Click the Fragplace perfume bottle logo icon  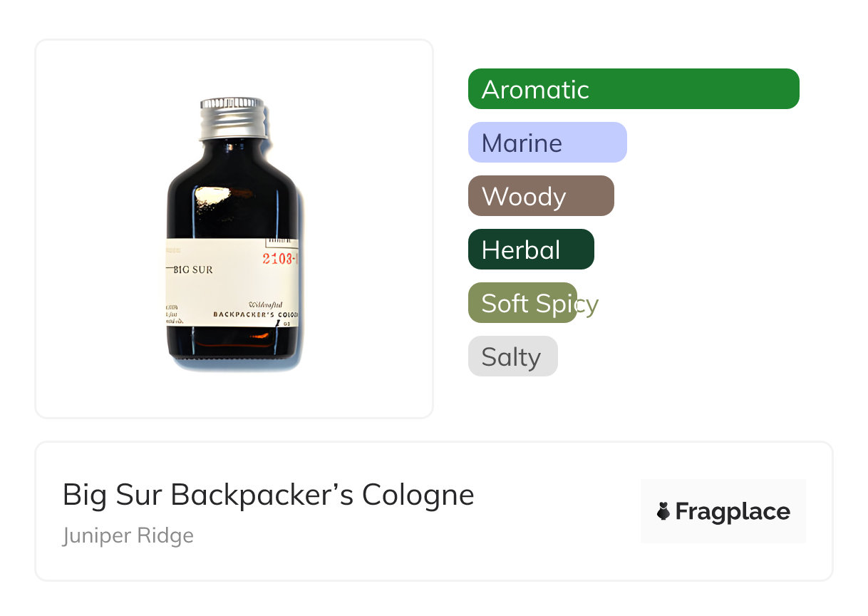[x=663, y=511]
